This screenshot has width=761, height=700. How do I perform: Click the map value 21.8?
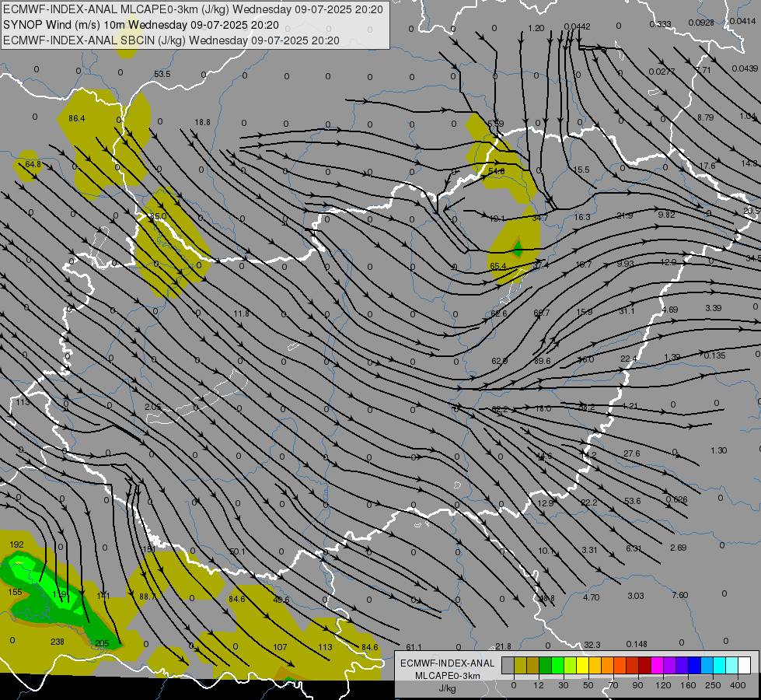pos(503,646)
